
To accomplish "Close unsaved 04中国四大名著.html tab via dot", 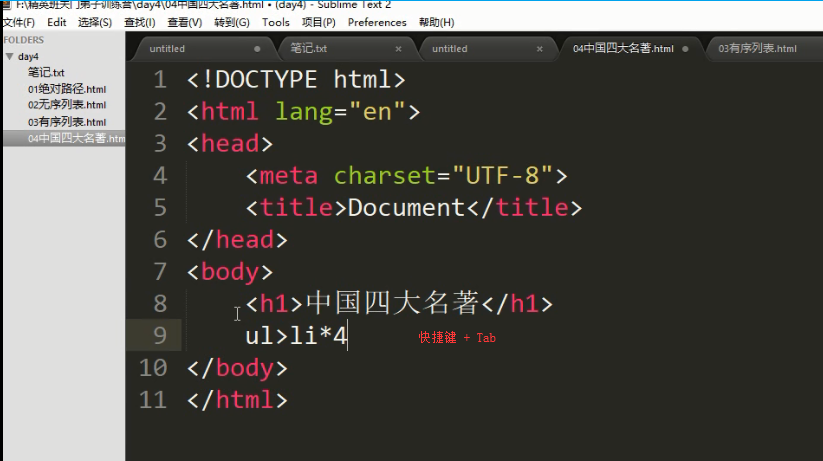I will 685,49.
